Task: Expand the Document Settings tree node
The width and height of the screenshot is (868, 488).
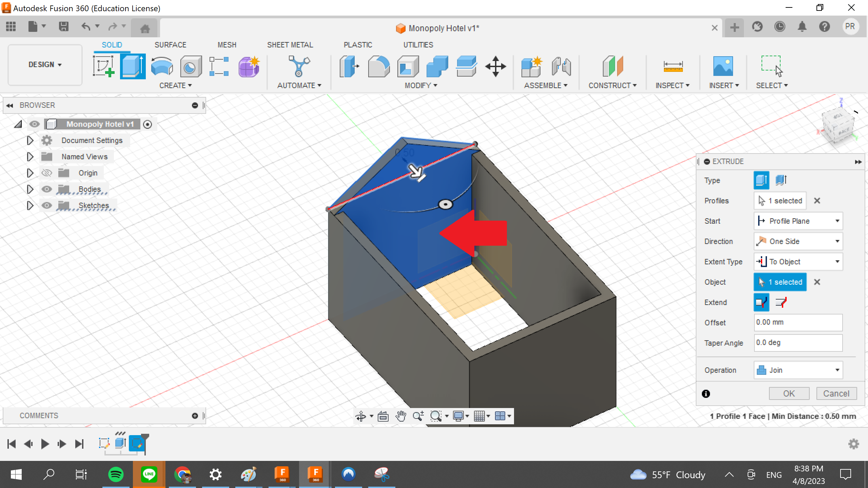Action: 29,140
